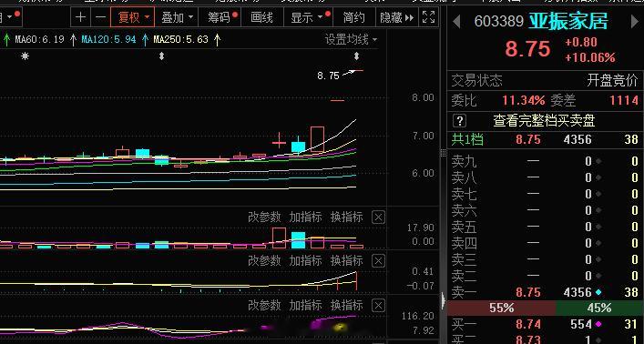The width and height of the screenshot is (644, 344).
Task: Click the MA250:5.63 label
Action: point(180,40)
